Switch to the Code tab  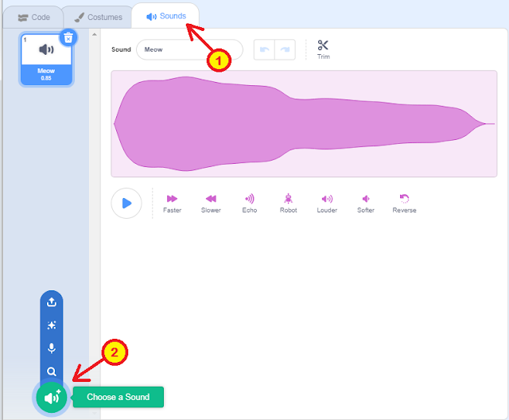click(x=33, y=17)
